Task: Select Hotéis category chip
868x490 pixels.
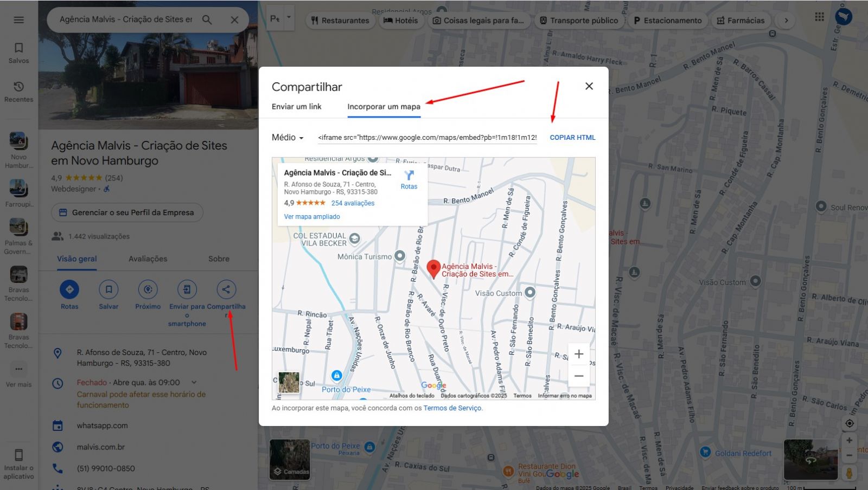Action: pyautogui.click(x=400, y=21)
